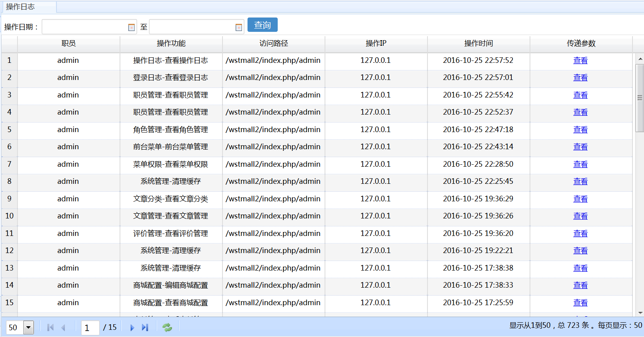Click timestamp 2016-10-25 22:57:52

tap(478, 60)
